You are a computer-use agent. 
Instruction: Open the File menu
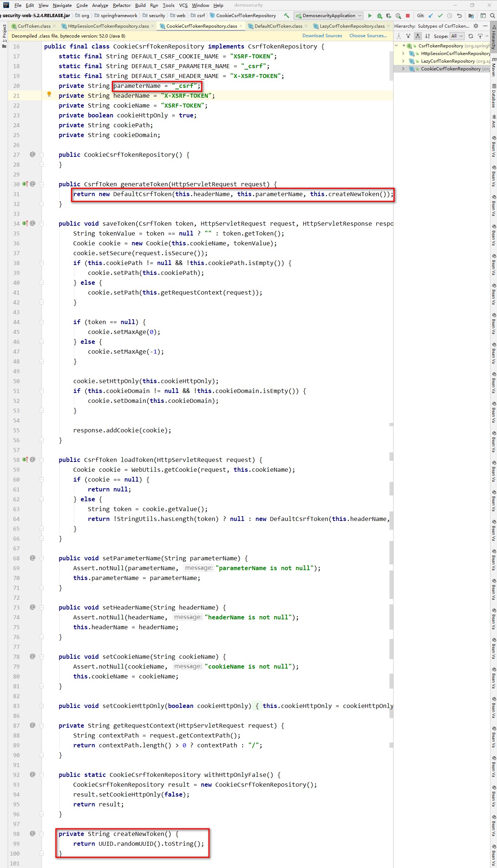18,5
